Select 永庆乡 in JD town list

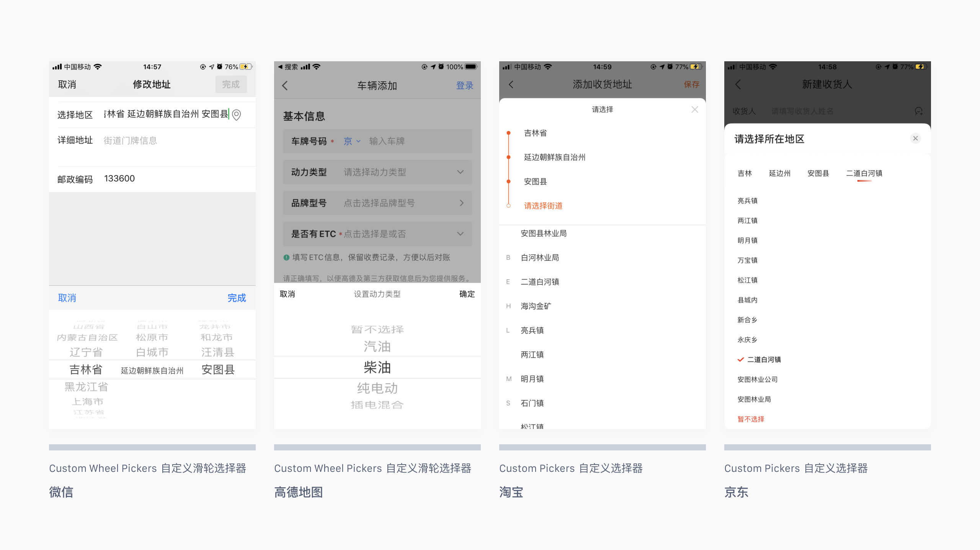[x=747, y=340]
